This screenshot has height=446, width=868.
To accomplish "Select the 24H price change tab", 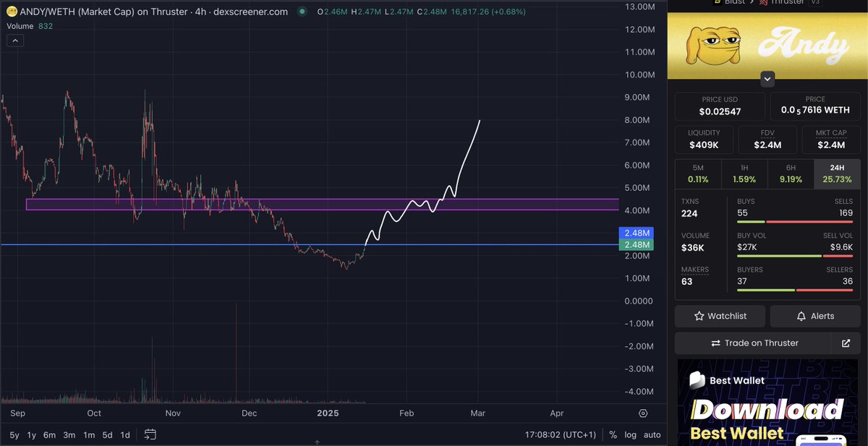I will point(836,173).
